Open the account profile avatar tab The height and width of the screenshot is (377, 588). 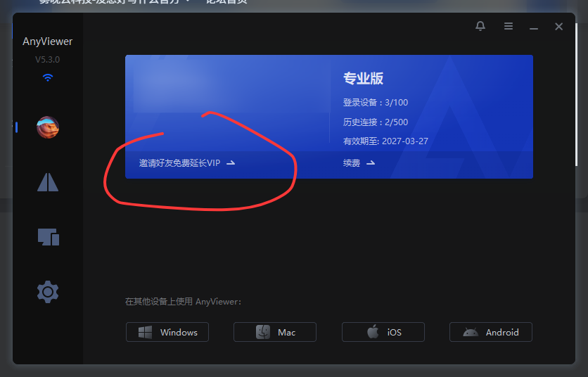coord(48,127)
